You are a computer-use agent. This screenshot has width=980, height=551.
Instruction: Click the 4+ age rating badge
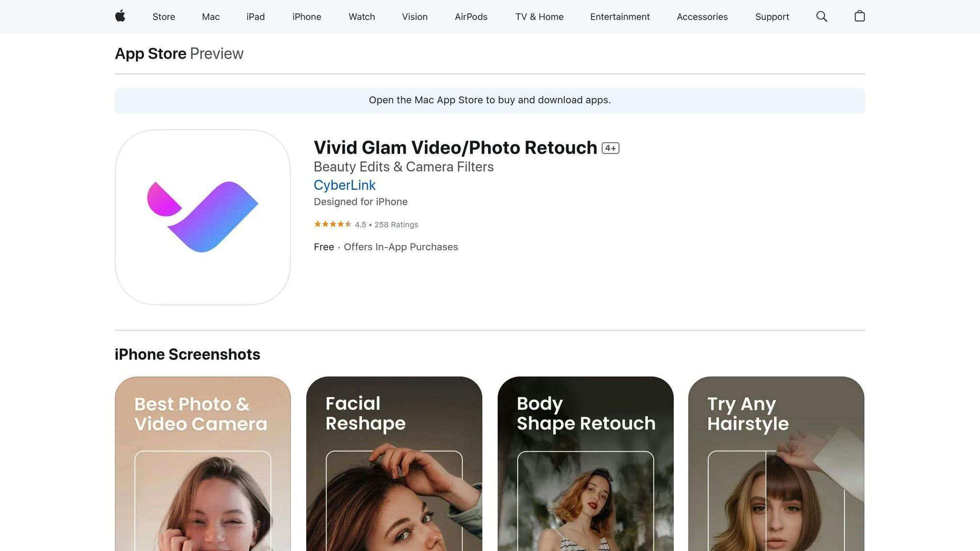tap(611, 148)
